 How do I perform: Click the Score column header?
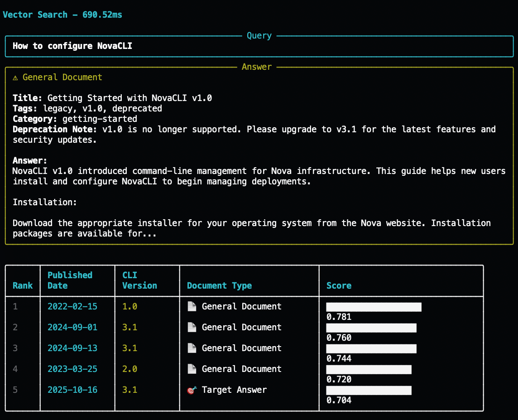pos(339,286)
